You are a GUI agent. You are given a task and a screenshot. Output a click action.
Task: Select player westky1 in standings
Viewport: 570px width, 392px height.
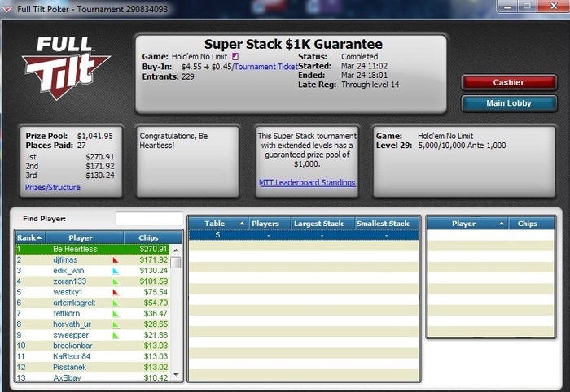93,292
